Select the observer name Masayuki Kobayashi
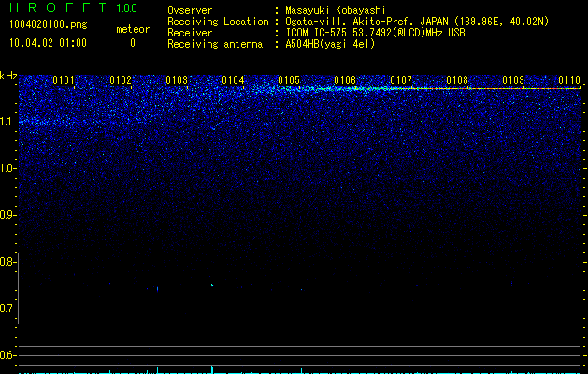 (336, 11)
